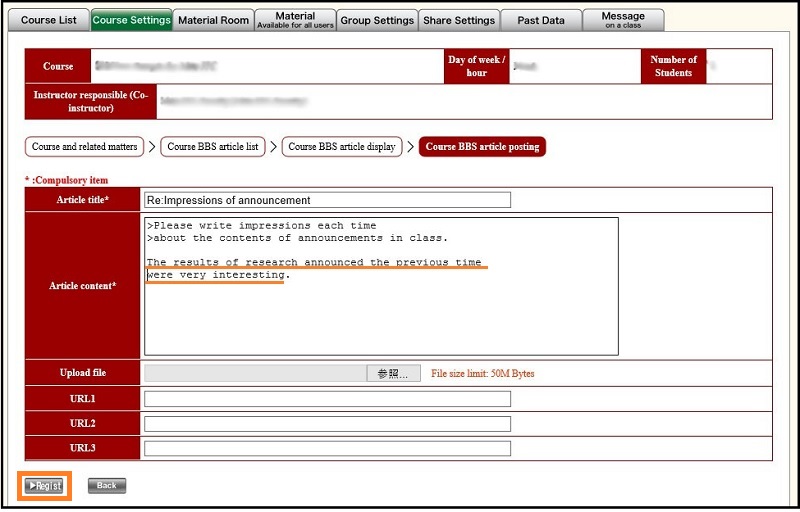Open the Message on a class tab
This screenshot has width=800, height=512.
623,20
